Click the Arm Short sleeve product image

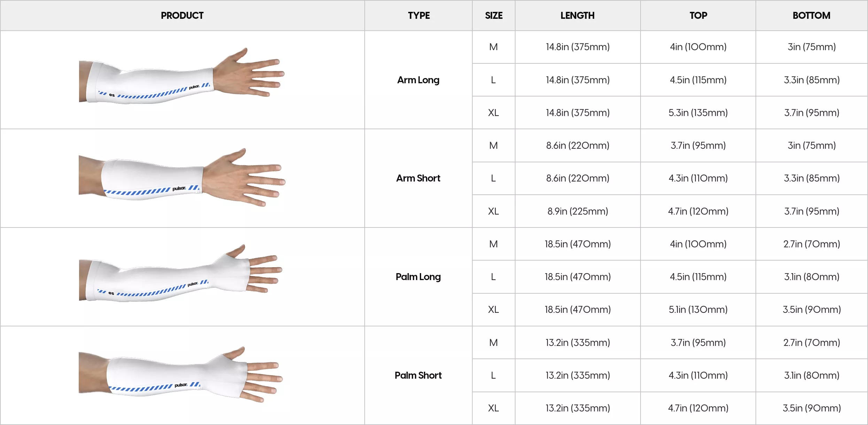point(182,177)
